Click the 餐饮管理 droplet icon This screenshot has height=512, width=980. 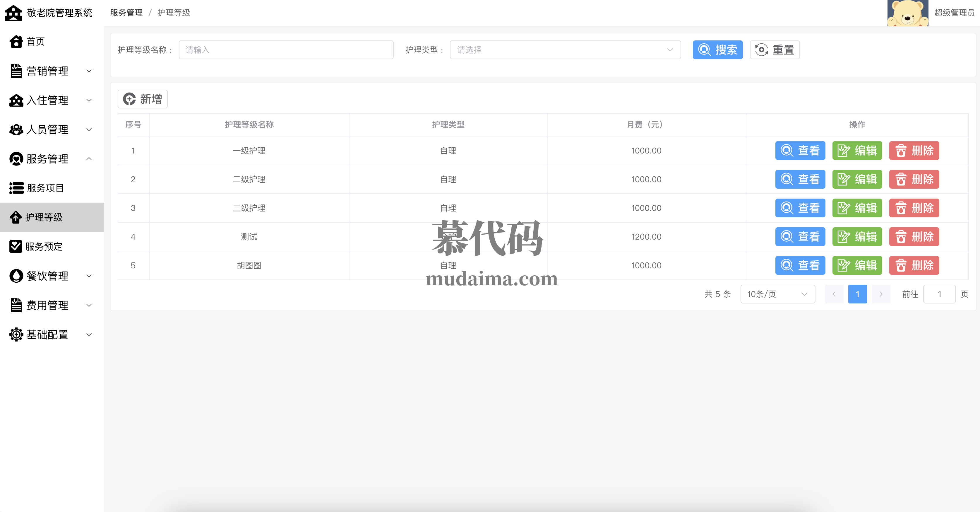click(x=16, y=276)
